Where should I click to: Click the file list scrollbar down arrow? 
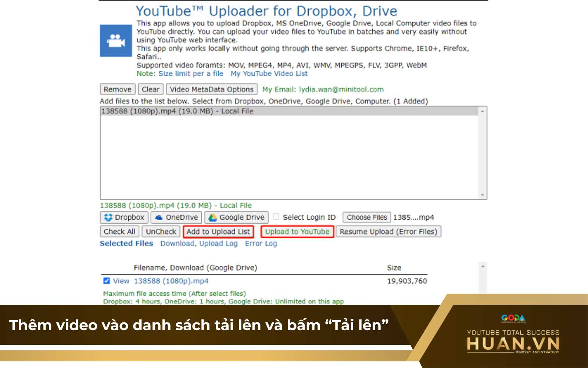[483, 195]
